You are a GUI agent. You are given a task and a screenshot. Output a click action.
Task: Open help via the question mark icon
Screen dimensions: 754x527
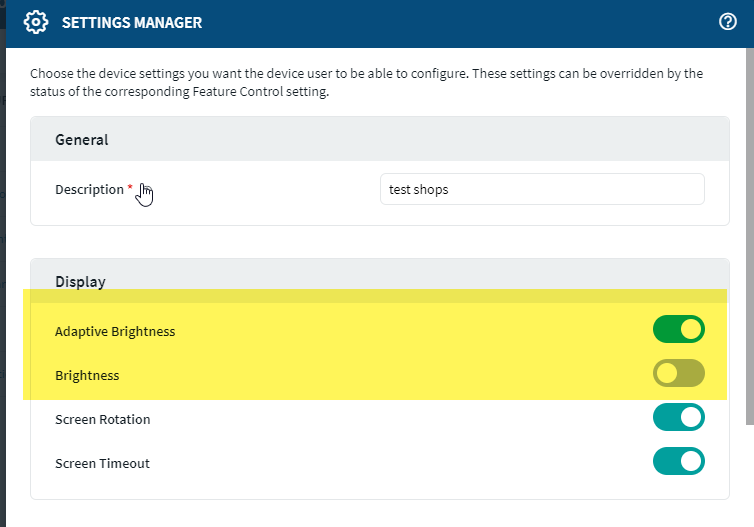pyautogui.click(x=728, y=22)
